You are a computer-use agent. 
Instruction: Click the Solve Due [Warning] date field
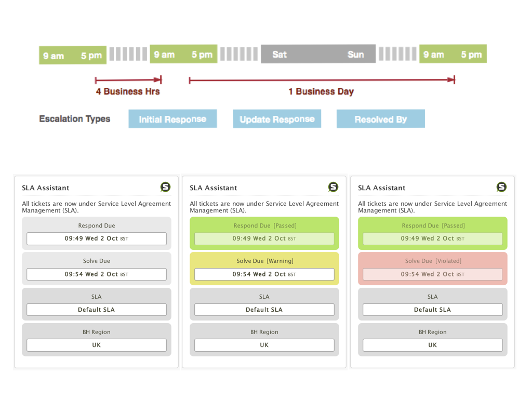point(264,274)
